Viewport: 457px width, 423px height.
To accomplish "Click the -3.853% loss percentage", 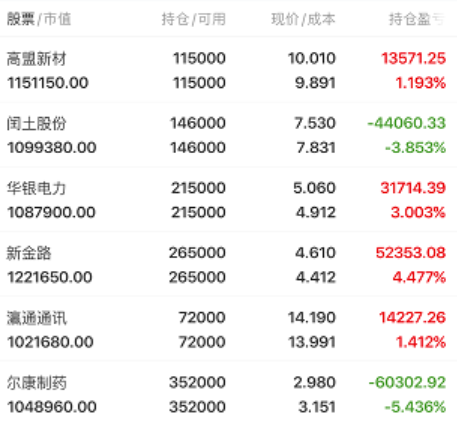I will (x=416, y=147).
